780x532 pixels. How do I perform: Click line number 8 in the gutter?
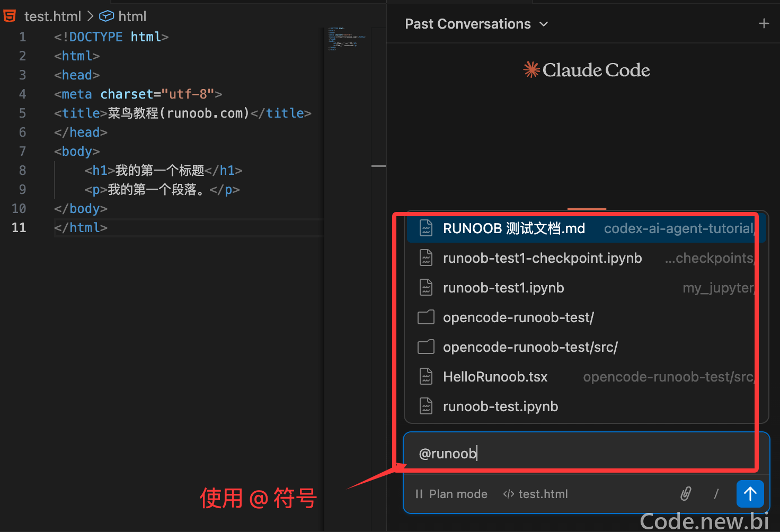pos(23,171)
